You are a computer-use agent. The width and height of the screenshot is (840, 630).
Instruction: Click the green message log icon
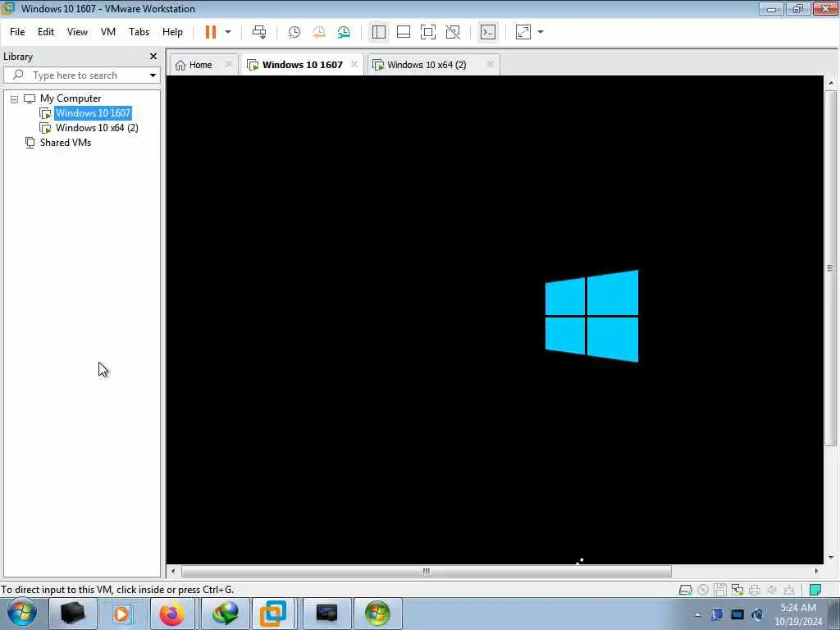tap(815, 590)
